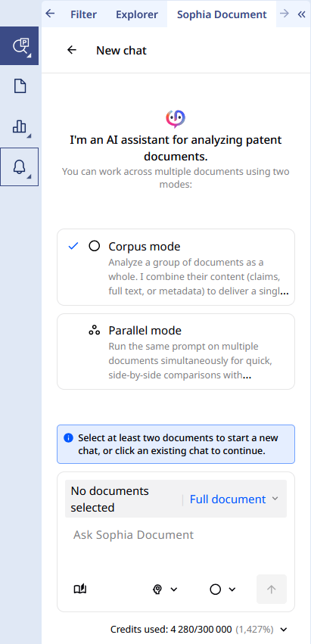Switch to the Sophia Document tab
This screenshot has width=311, height=644.
pos(222,14)
